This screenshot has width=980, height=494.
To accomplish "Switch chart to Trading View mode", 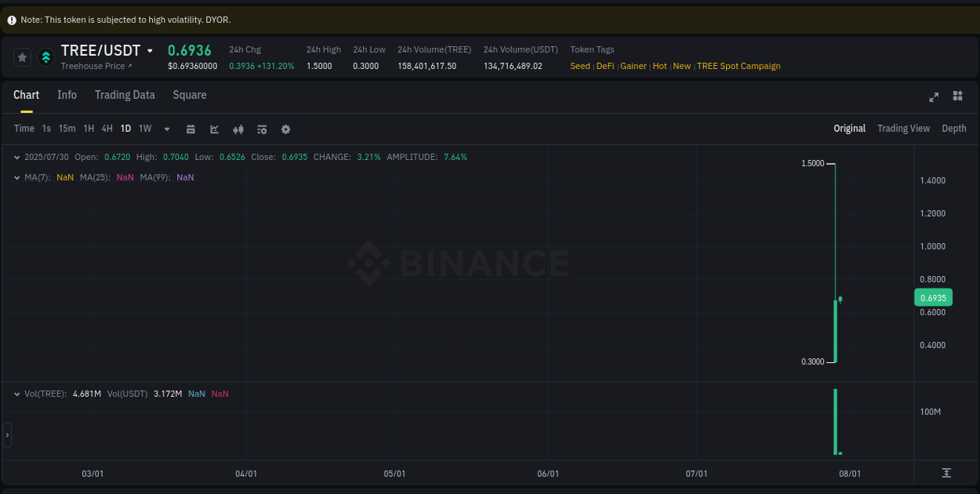I will [903, 128].
